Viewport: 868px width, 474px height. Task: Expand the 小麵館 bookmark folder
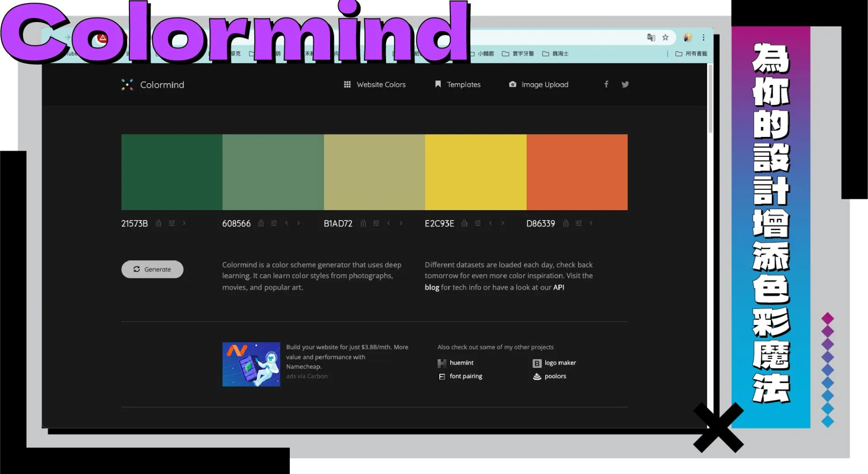coord(482,53)
